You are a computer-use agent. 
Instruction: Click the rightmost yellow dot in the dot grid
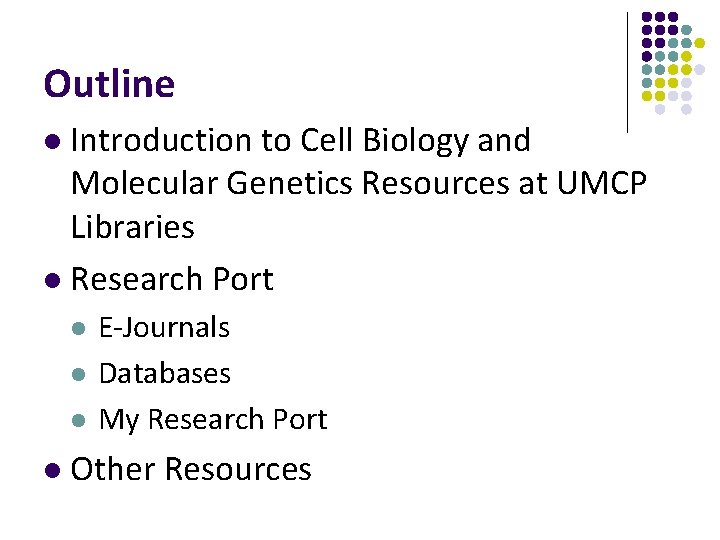700,44
